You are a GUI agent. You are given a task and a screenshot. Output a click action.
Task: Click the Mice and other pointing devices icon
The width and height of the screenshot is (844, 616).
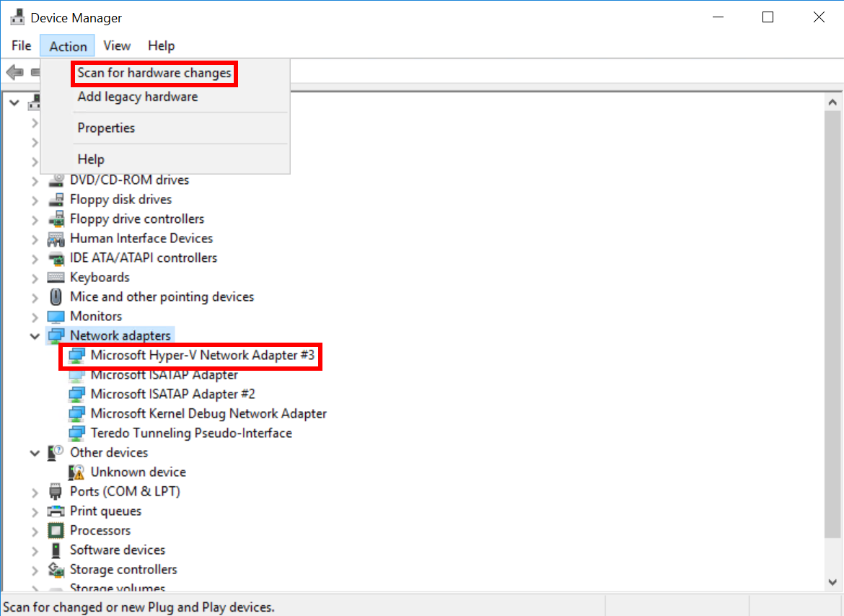coord(56,297)
